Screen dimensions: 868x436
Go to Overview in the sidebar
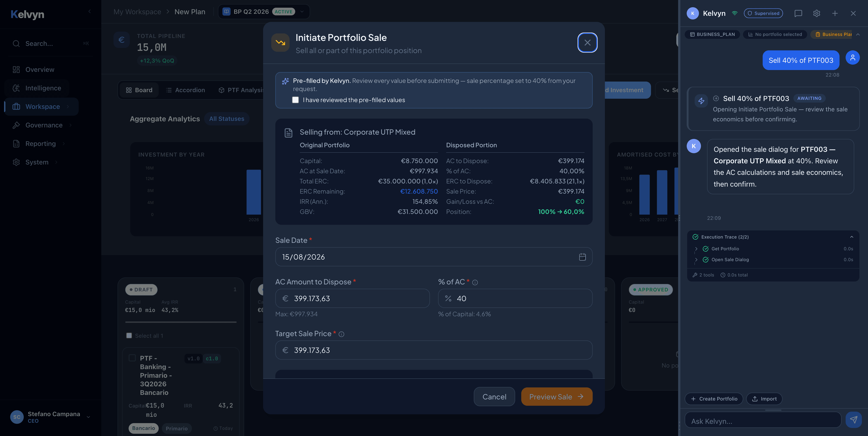(40, 70)
